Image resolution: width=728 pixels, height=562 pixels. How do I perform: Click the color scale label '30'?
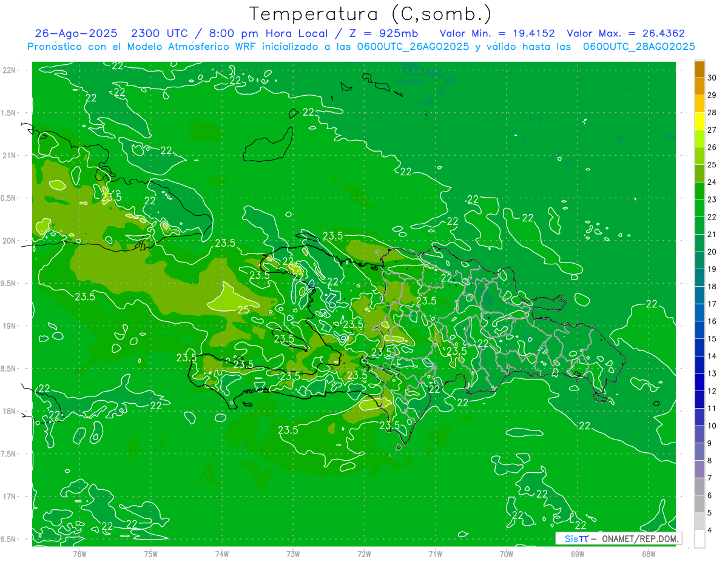(712, 78)
